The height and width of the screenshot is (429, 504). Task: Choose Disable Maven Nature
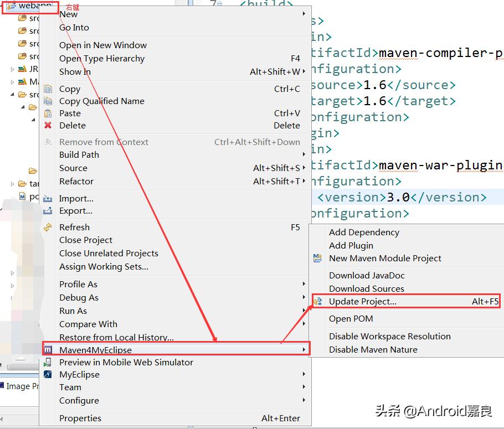click(x=407, y=349)
